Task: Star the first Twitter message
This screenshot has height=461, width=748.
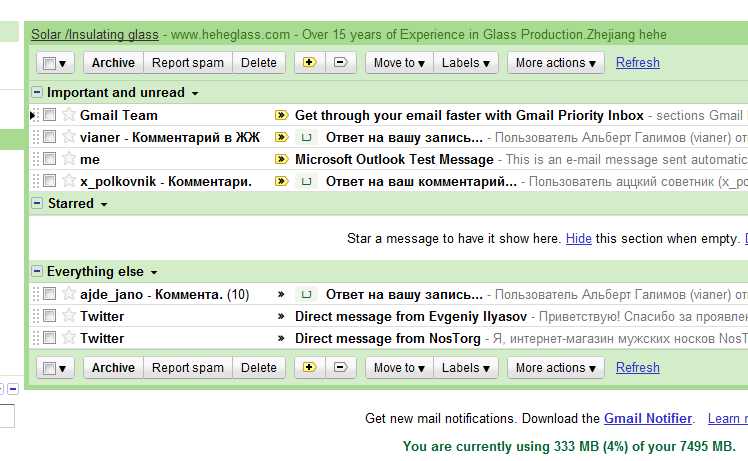Action: click(68, 316)
